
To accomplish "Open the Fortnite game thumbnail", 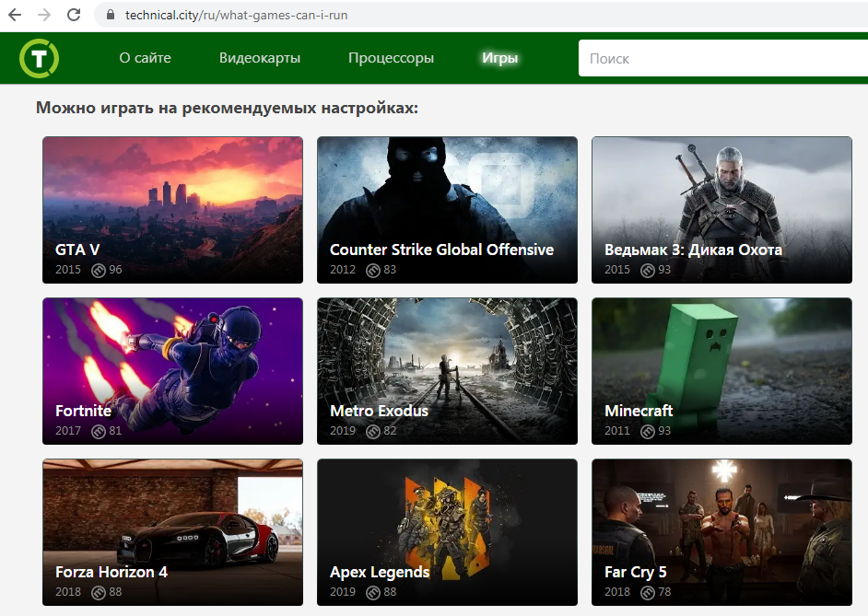I will [172, 371].
